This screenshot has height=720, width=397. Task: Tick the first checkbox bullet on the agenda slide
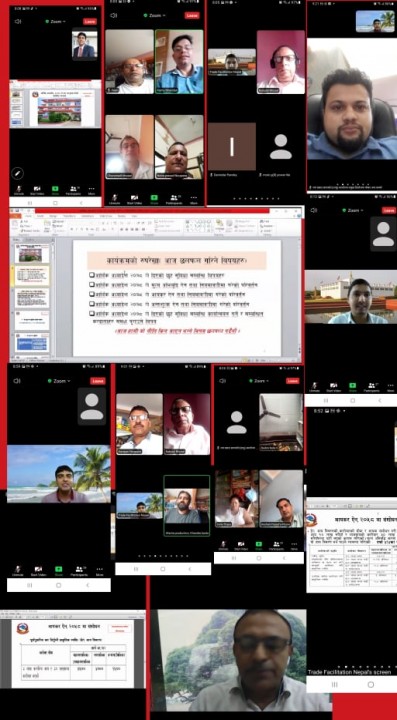coord(92,275)
